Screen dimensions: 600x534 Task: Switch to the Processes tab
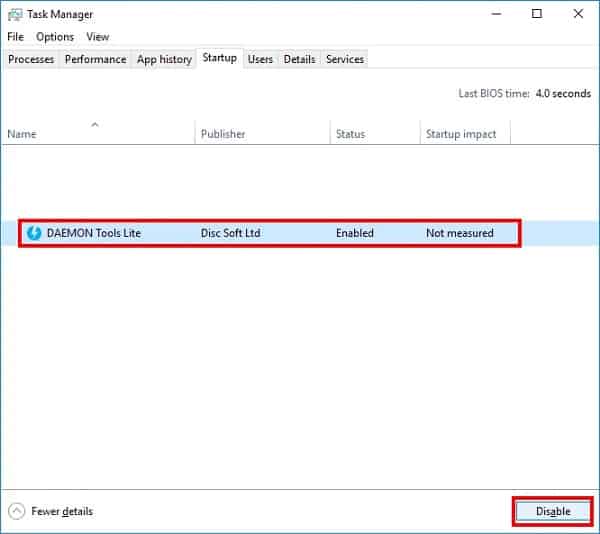pyautogui.click(x=31, y=59)
